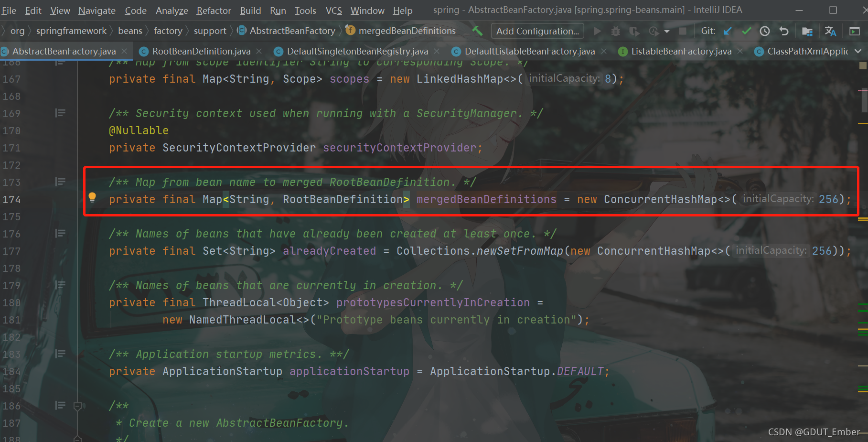Image resolution: width=868 pixels, height=442 pixels.
Task: Click the springframework breadcrumb
Action: coord(71,31)
